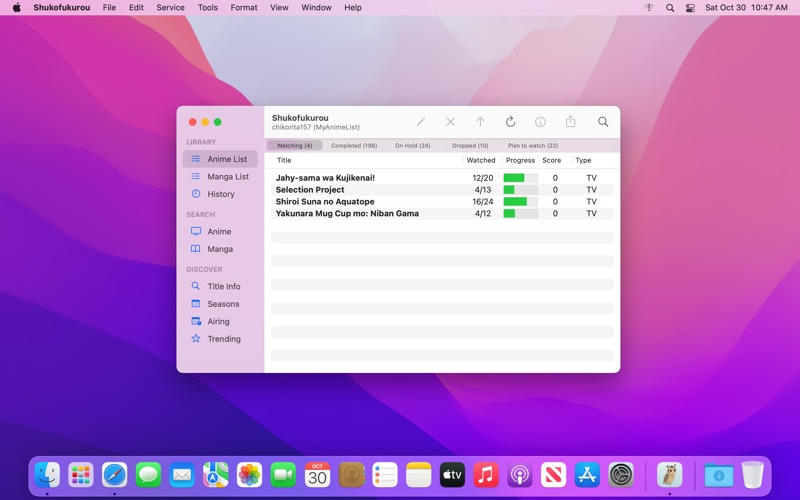Viewport: 800px width, 500px height.
Task: Click the remove title X toolbar icon
Action: click(x=451, y=122)
